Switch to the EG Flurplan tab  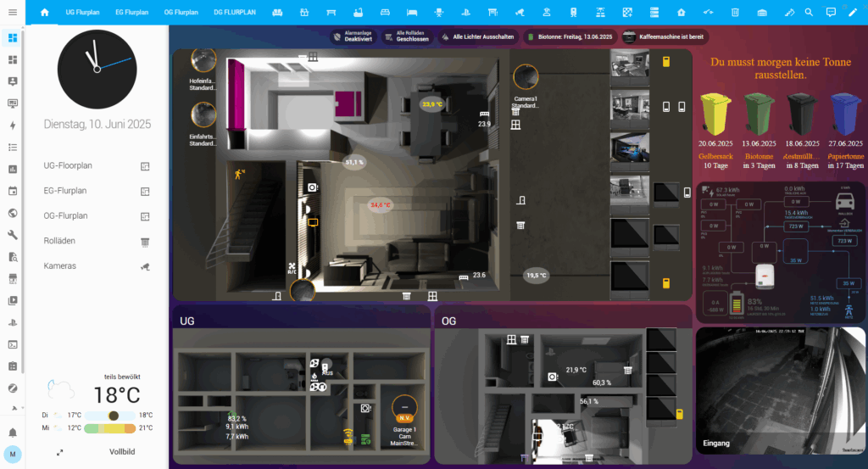click(131, 12)
